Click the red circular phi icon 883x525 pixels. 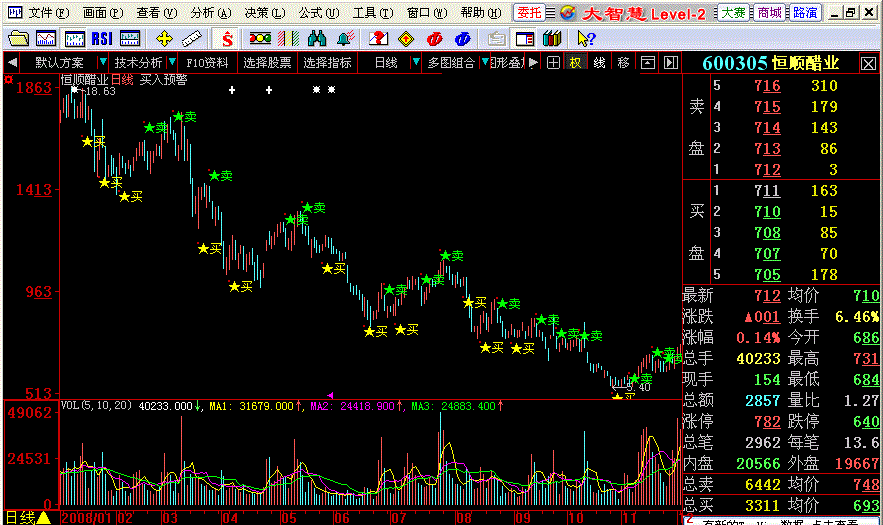[x=434, y=38]
